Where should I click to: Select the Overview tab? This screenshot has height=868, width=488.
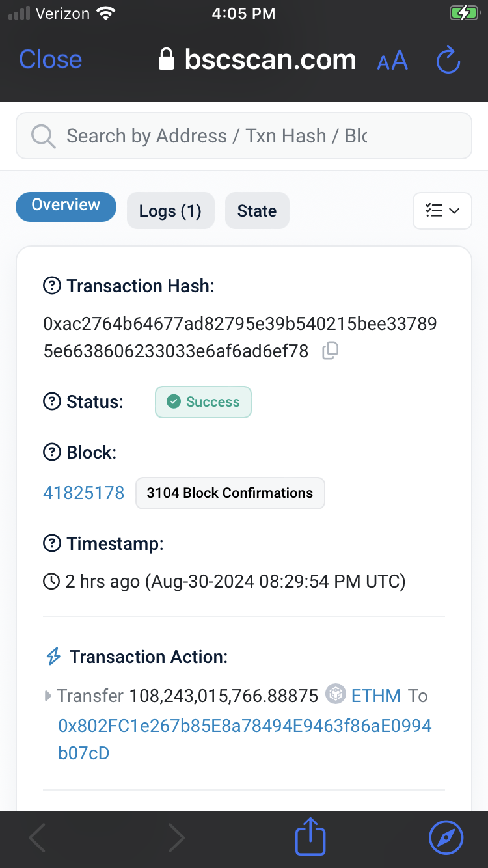click(66, 206)
